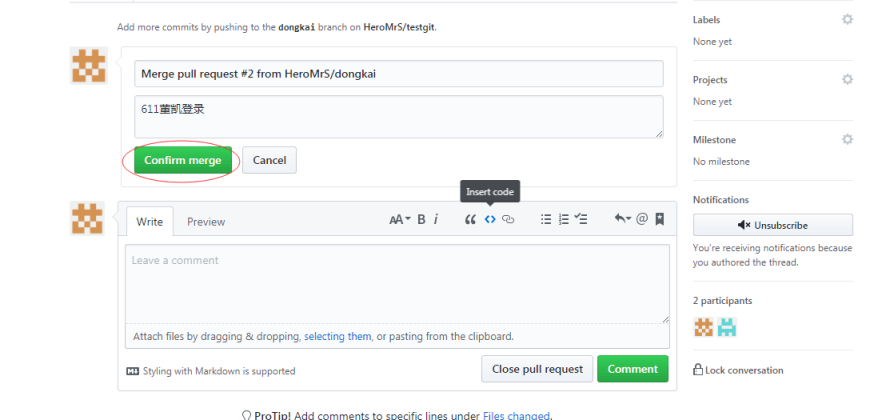Screen dimensions: 875x420
Task: Switch to the Write tab
Action: tap(150, 221)
